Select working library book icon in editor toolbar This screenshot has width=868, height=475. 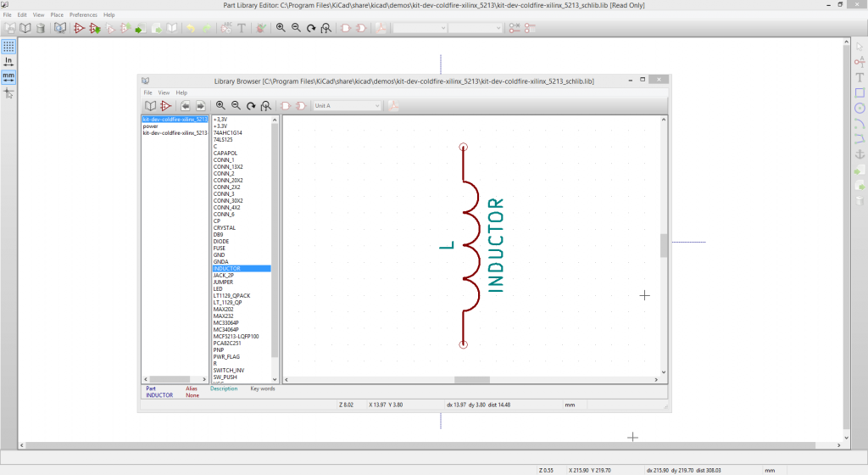25,28
